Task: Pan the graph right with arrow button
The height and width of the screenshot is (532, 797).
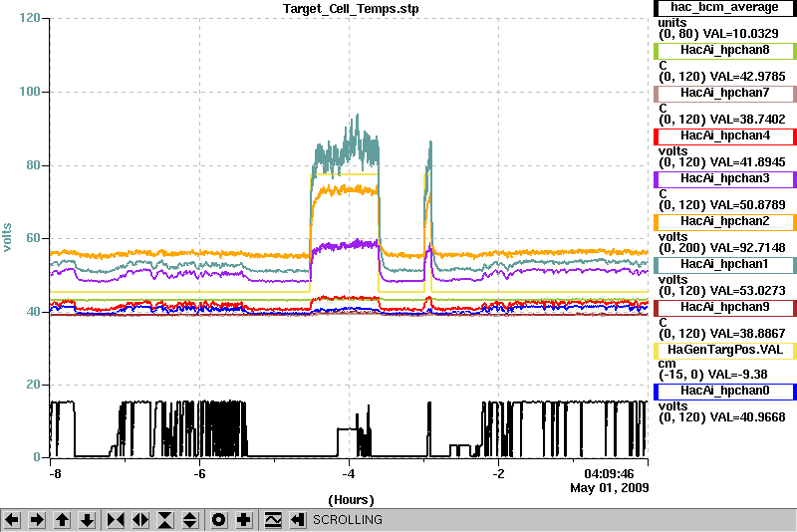Action: click(x=37, y=520)
